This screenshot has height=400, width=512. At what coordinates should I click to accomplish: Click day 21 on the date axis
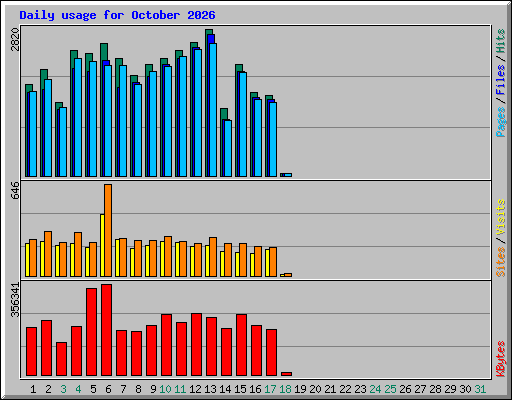click(x=330, y=389)
